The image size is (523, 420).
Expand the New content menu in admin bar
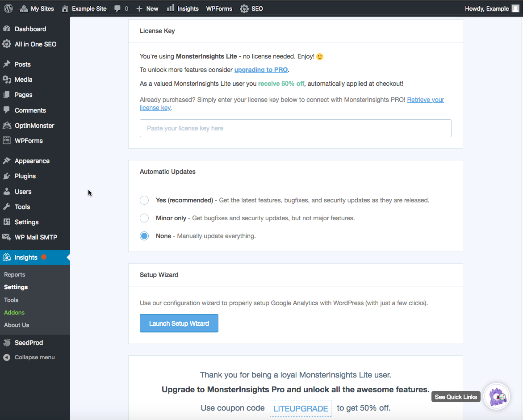click(x=147, y=8)
